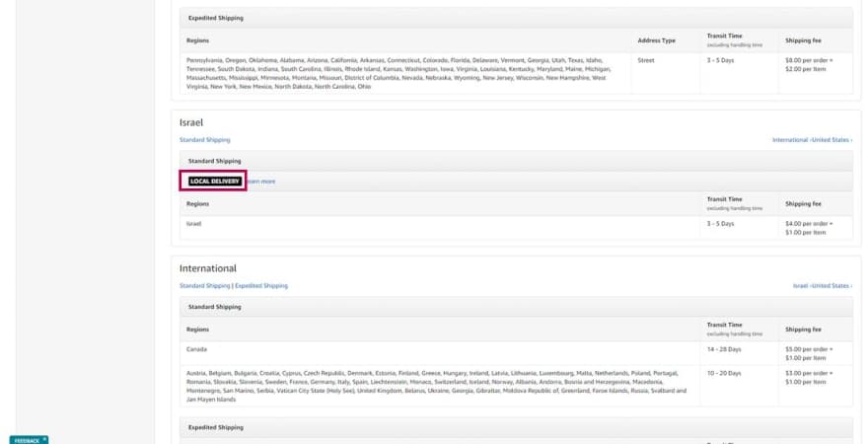Jump to Standard Shipping under the International heading
Image resolution: width=868 pixels, height=444 pixels.
tap(204, 286)
